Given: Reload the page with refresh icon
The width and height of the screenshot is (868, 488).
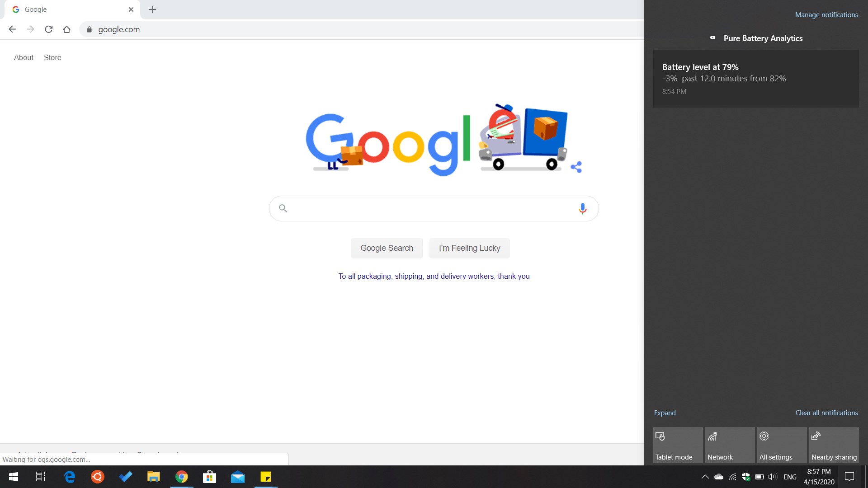Looking at the screenshot, I should pyautogui.click(x=49, y=29).
